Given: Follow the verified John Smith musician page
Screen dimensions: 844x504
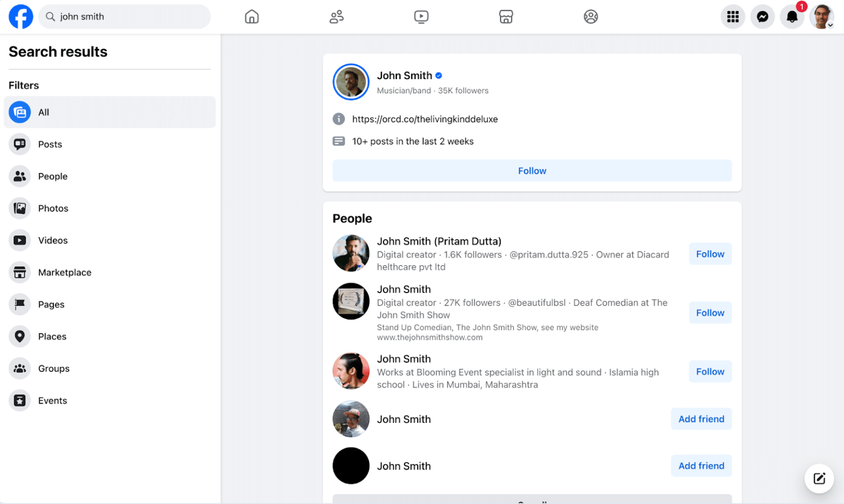Looking at the screenshot, I should 531,171.
